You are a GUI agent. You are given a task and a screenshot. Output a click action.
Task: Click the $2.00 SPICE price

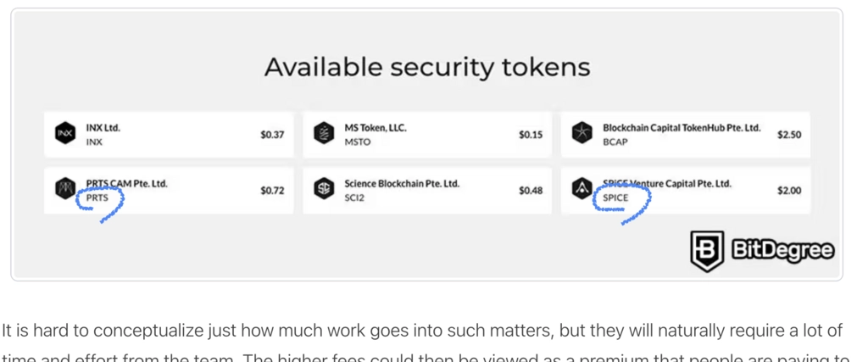coord(789,191)
